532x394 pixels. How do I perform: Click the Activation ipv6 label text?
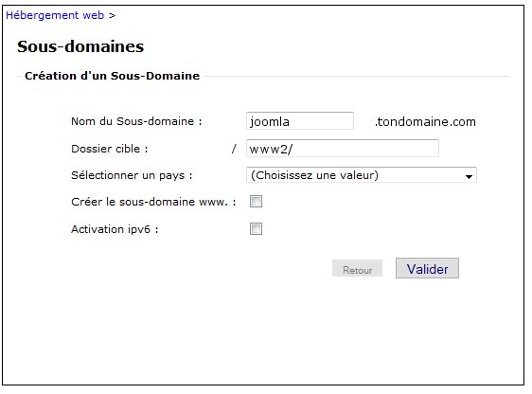[115, 229]
